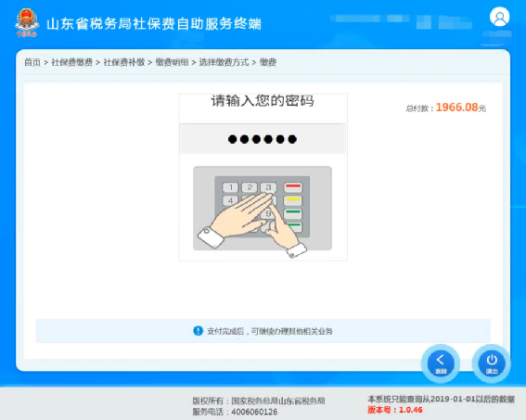
Task: Open 首页 in the breadcrumb
Action: pos(32,62)
